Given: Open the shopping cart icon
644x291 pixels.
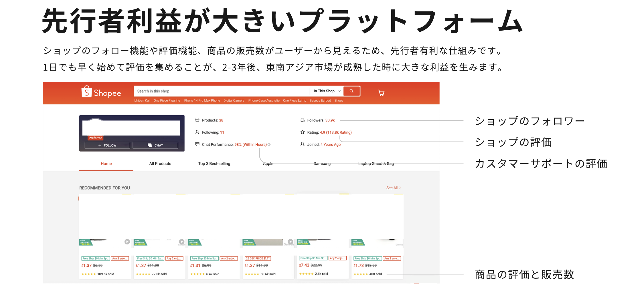Looking at the screenshot, I should [x=381, y=93].
